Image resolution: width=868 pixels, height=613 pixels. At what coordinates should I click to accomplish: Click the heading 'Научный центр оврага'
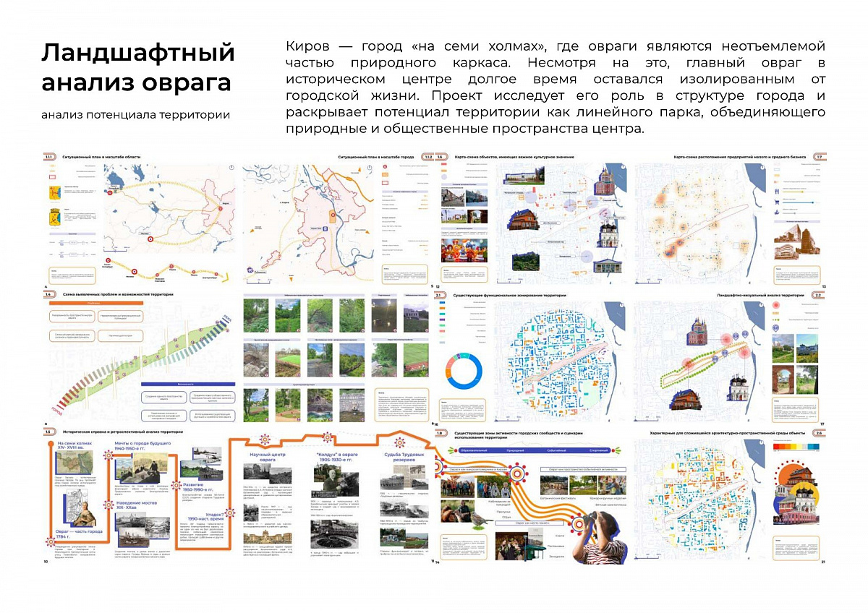[x=268, y=457]
